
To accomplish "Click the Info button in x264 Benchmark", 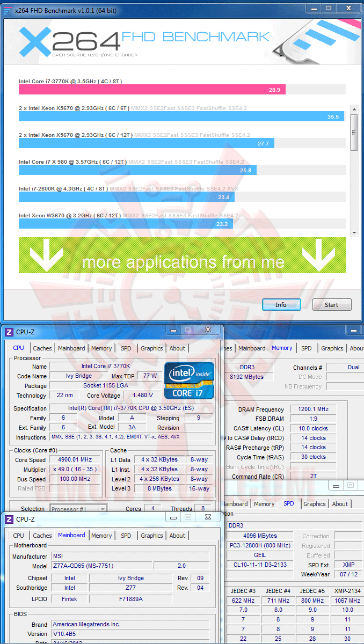I will click(281, 305).
